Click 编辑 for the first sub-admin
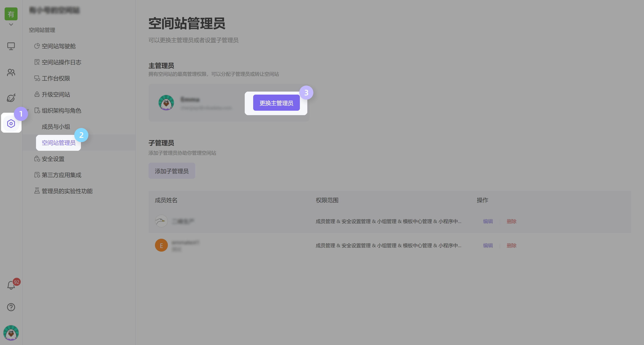Screen dimensions: 644x345 (488, 221)
